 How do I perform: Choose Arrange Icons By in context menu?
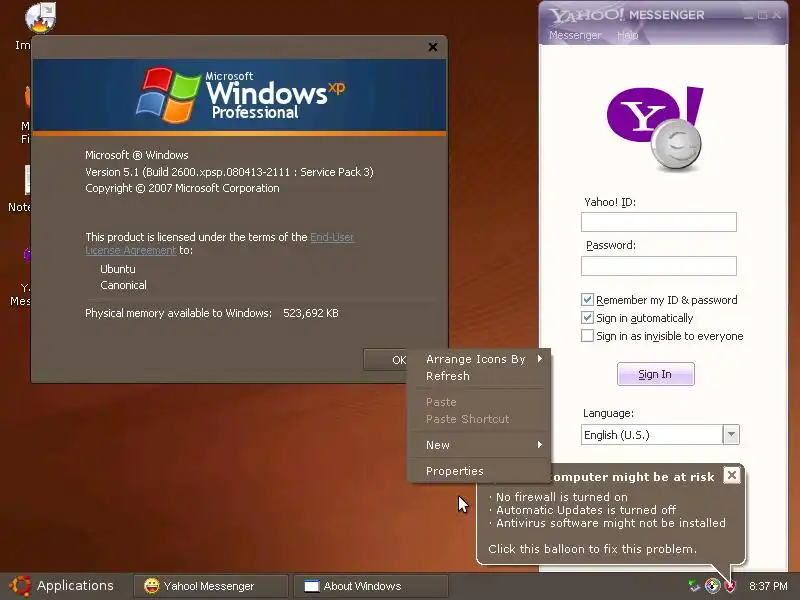[479, 359]
